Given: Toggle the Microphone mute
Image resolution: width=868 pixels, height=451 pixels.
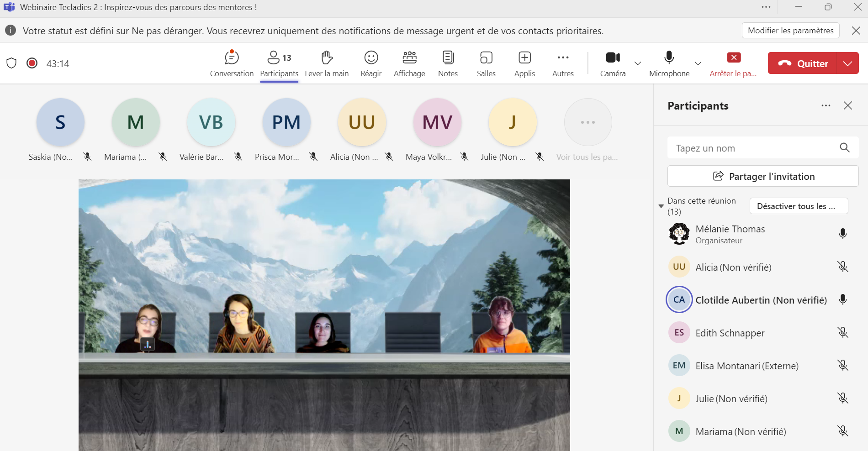Looking at the screenshot, I should pyautogui.click(x=669, y=63).
